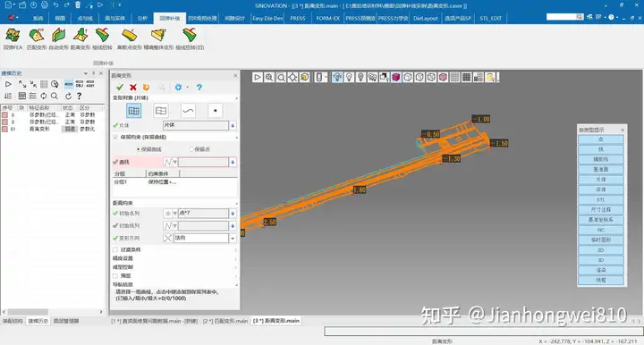Open the 离散点变形 discrete point deformation tool

(x=130, y=39)
